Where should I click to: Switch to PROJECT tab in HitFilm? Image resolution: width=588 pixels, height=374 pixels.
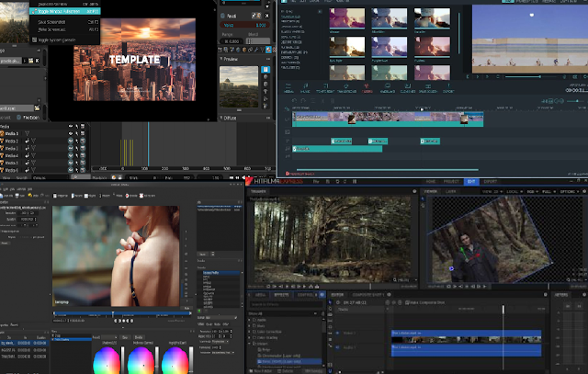coord(451,182)
